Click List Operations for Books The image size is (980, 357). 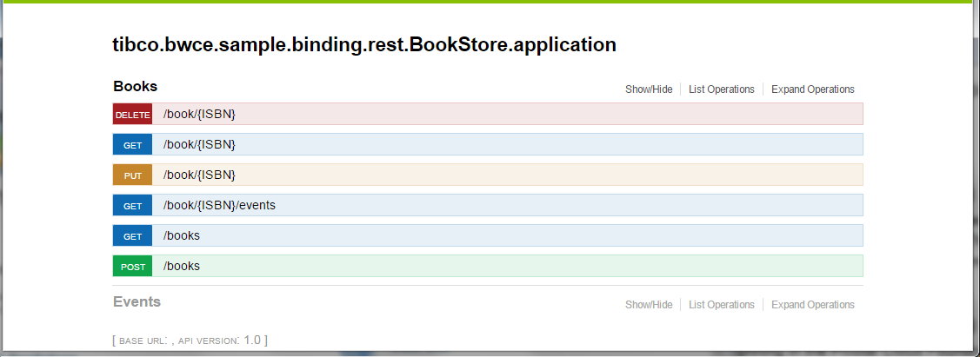[x=721, y=89]
